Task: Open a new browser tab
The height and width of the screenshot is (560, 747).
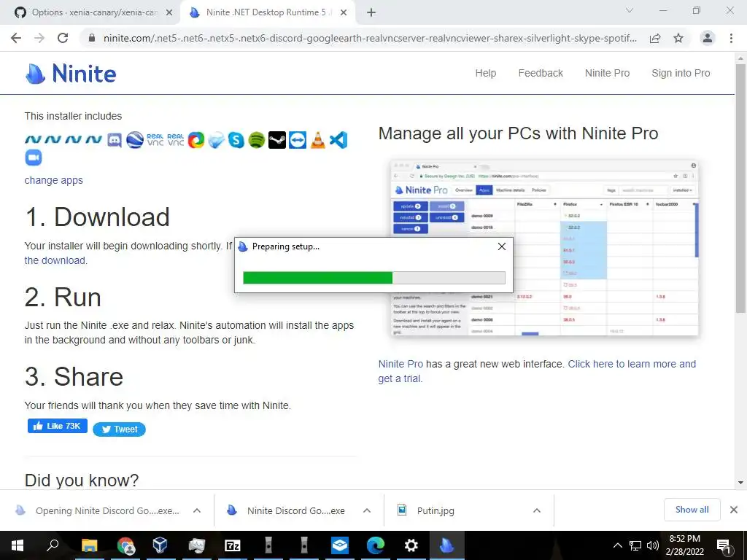Action: (x=371, y=12)
